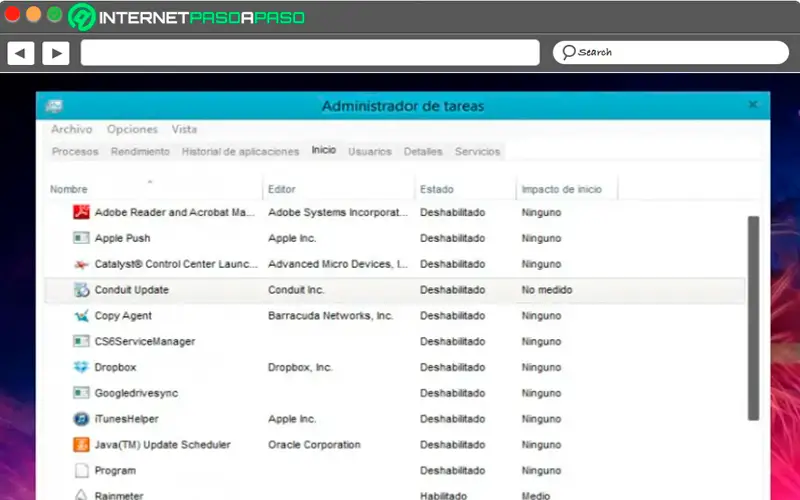The height and width of the screenshot is (500, 800).
Task: Click the Catalyst Control Center icon
Action: click(81, 264)
